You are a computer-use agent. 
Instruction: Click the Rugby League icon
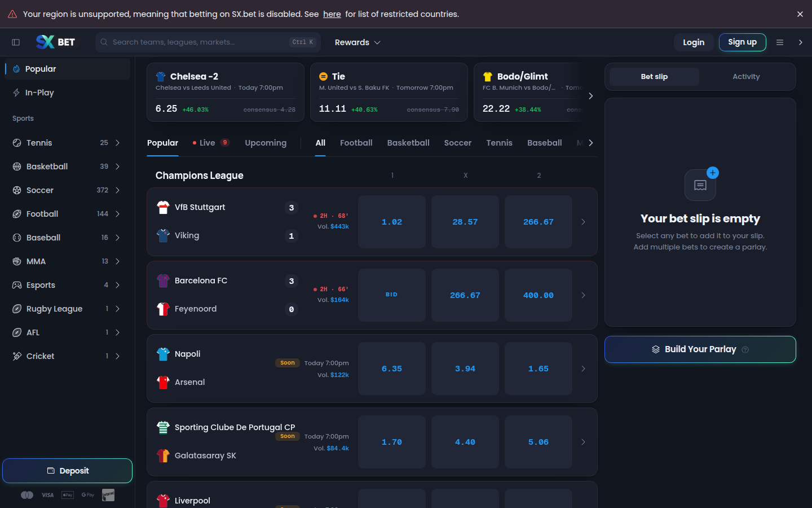click(x=17, y=309)
